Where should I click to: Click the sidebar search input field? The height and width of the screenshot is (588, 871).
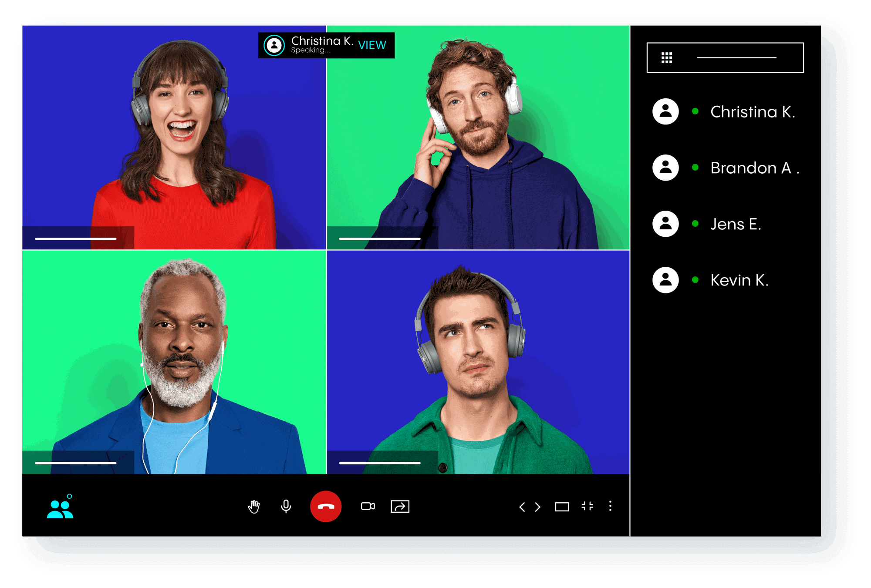tap(736, 58)
